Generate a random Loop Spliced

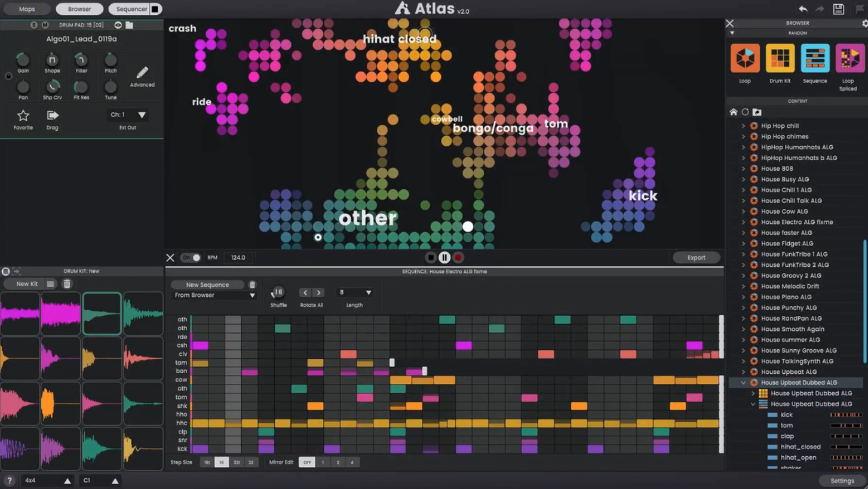849,59
